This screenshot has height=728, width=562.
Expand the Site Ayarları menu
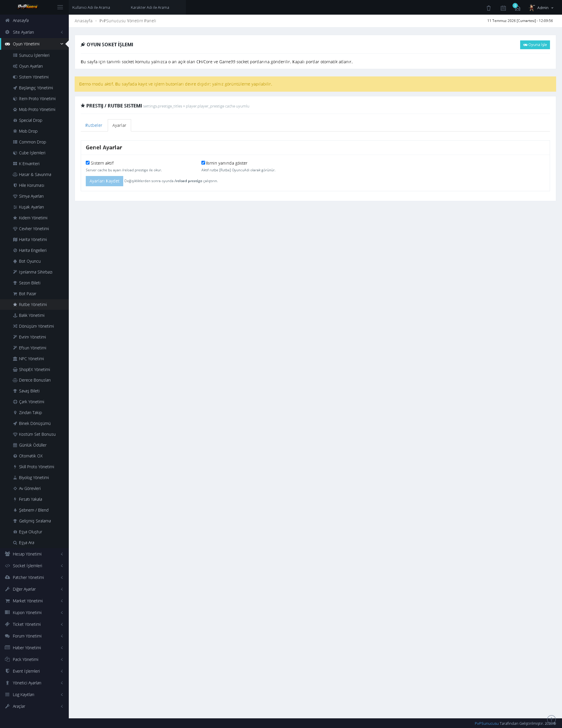click(34, 32)
